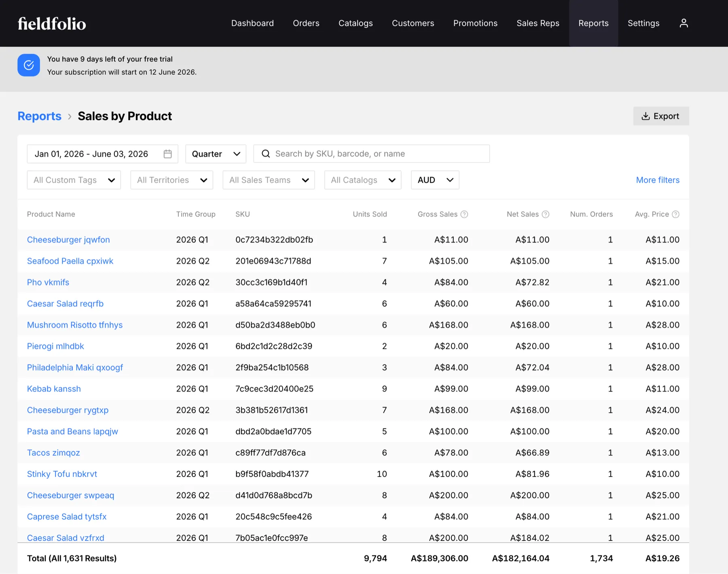The image size is (728, 574).
Task: Open product Mushroom Risotto tfnhys
Action: click(x=75, y=325)
